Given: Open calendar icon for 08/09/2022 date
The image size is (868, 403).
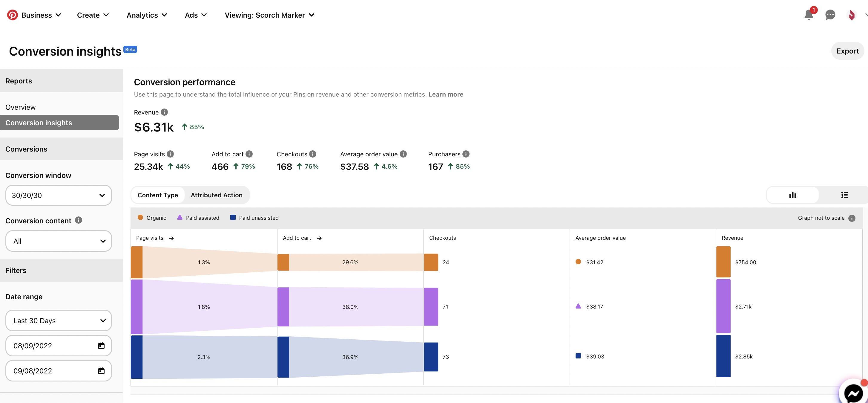Looking at the screenshot, I should point(101,346).
